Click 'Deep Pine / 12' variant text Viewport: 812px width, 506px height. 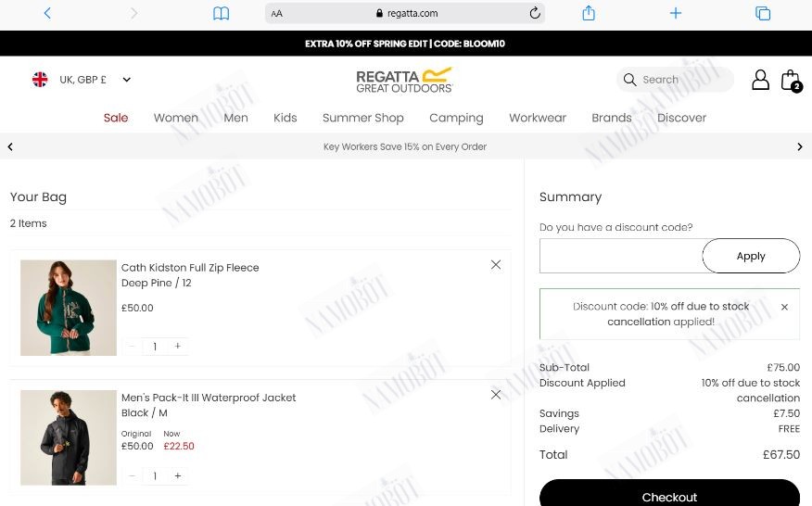coord(157,283)
